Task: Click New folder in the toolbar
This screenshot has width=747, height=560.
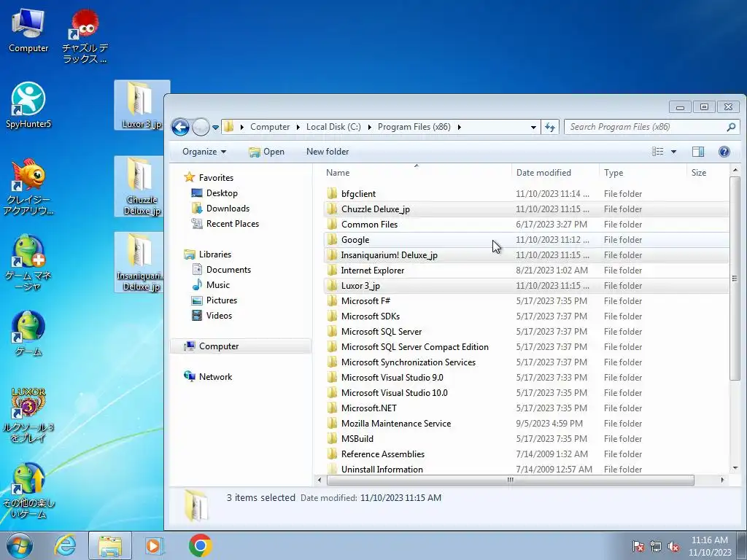Action: coord(328,152)
